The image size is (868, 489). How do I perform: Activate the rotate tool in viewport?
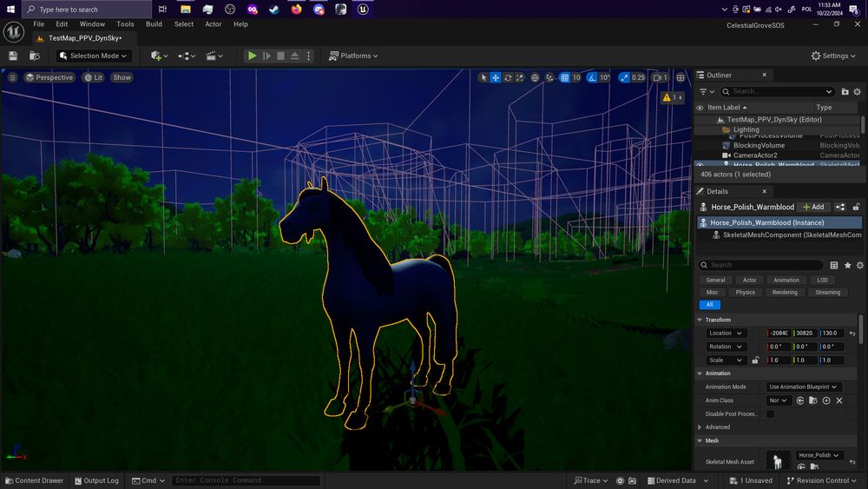pyautogui.click(x=508, y=77)
